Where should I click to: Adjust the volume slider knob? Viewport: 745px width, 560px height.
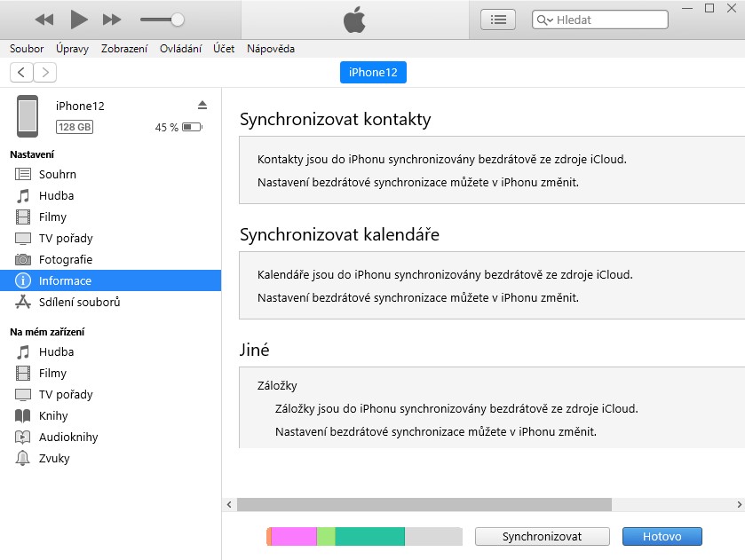pos(178,20)
